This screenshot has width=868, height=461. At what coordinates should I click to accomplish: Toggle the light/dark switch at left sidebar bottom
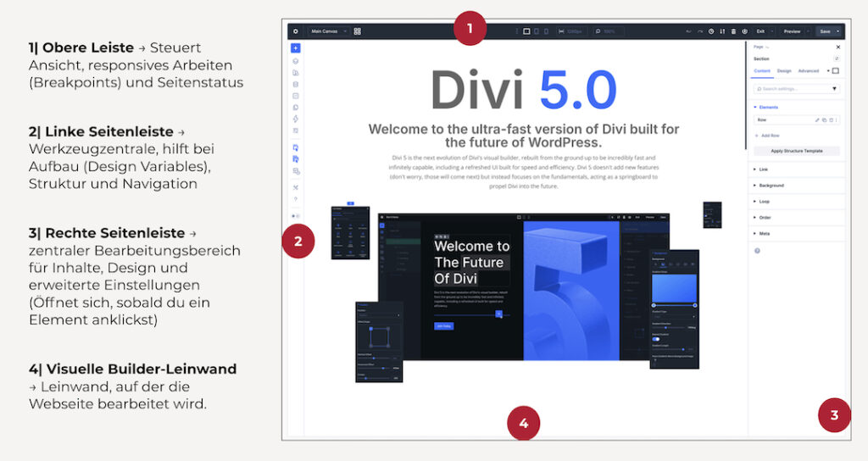296,216
